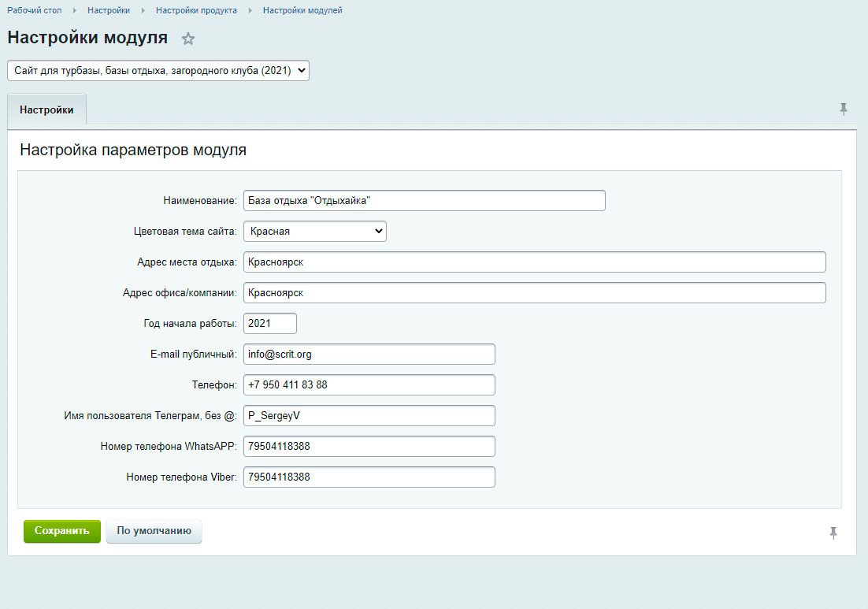The width and height of the screenshot is (868, 609).
Task: Click the Адрес офиса/компании input
Action: [534, 293]
